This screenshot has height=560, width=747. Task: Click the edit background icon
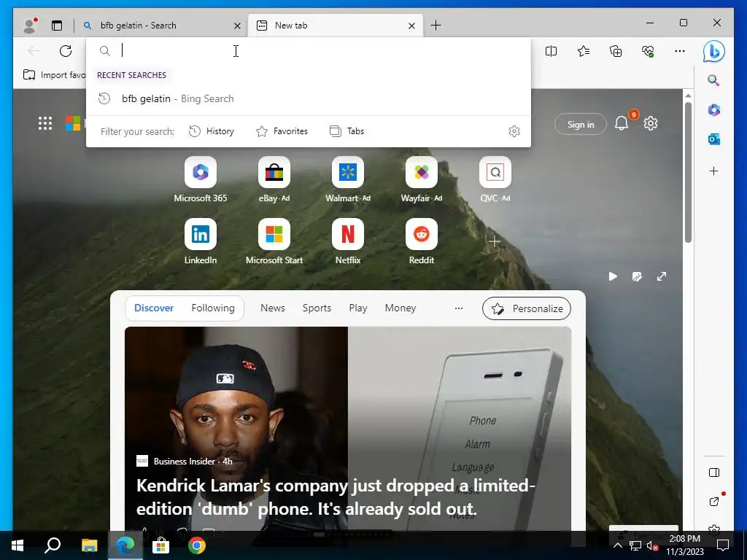[x=637, y=276]
